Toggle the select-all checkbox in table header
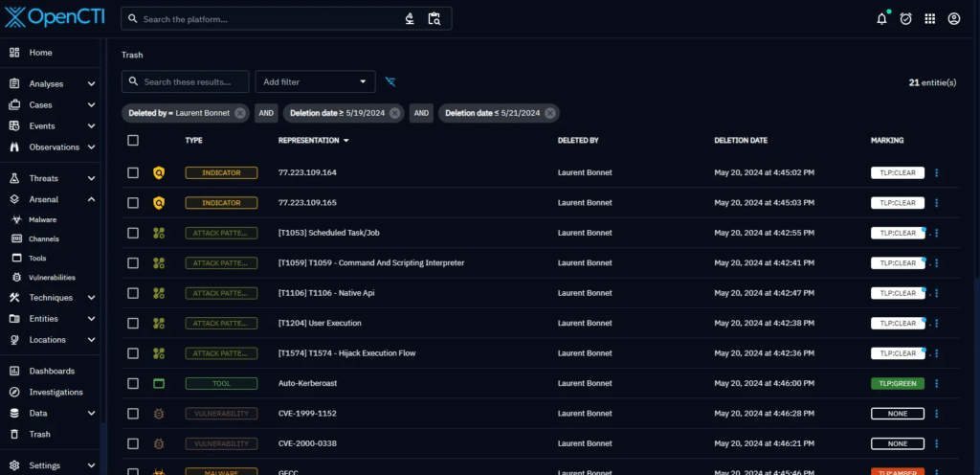 [x=133, y=140]
